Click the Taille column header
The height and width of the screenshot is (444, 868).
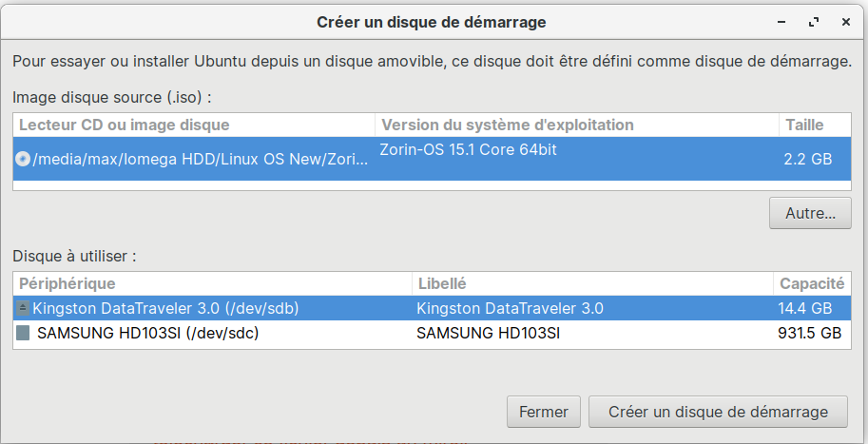804,125
